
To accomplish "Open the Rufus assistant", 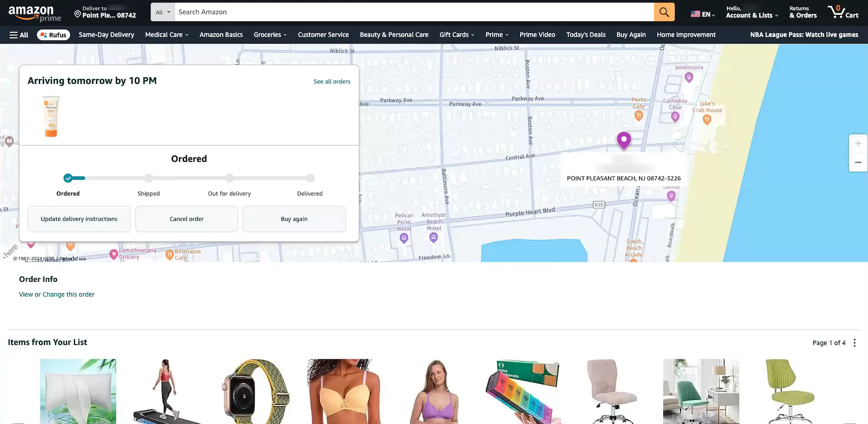I will pyautogui.click(x=53, y=35).
